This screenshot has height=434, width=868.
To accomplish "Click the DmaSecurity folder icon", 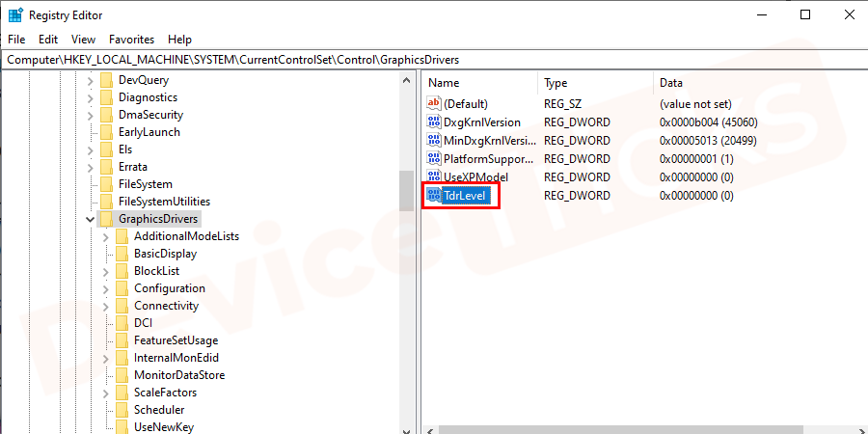I will tap(106, 115).
